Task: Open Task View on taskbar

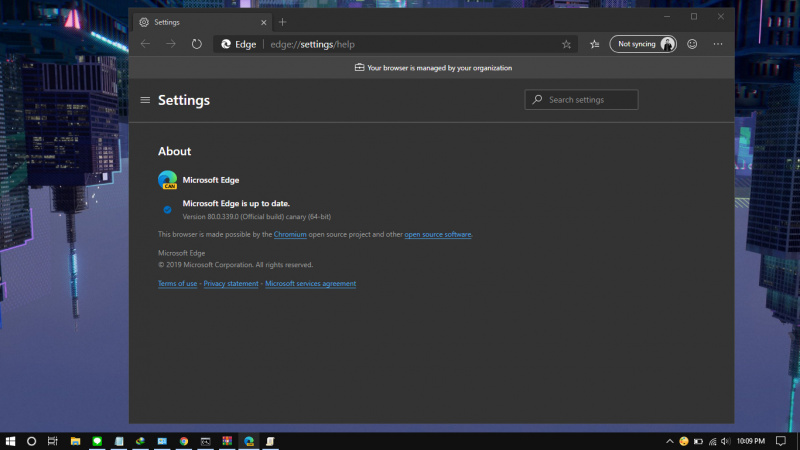Action: (53, 441)
